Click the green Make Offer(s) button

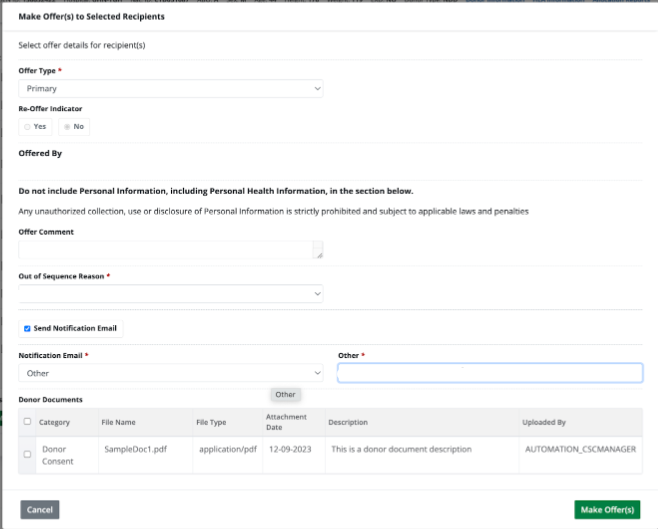[x=607, y=510]
